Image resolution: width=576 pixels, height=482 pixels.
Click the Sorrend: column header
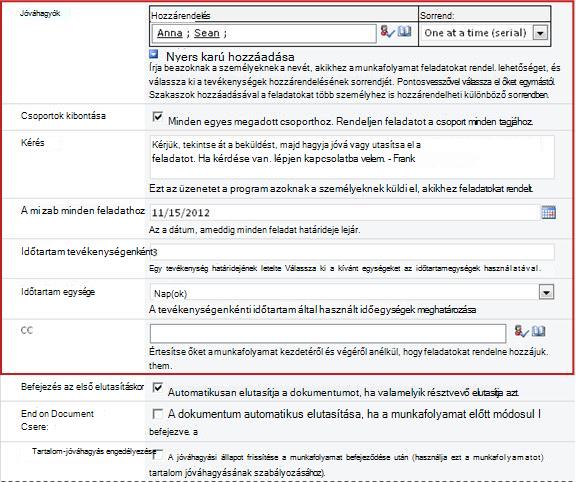(x=437, y=16)
